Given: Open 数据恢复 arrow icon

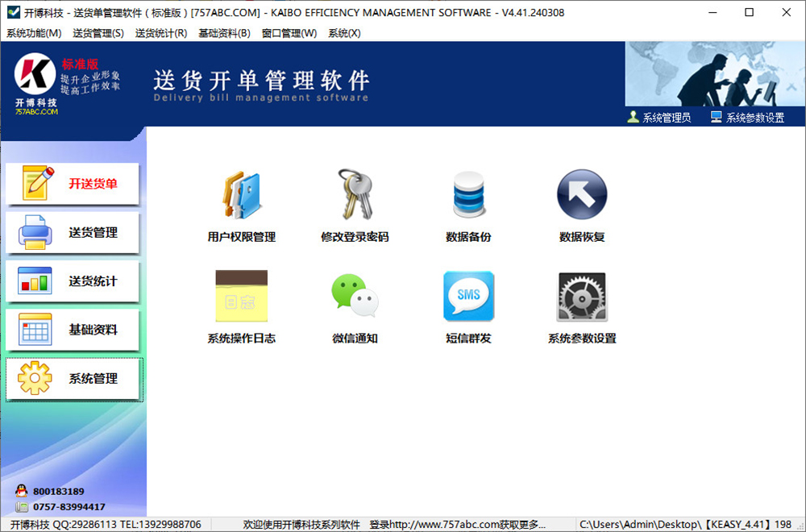Looking at the screenshot, I should [582, 194].
